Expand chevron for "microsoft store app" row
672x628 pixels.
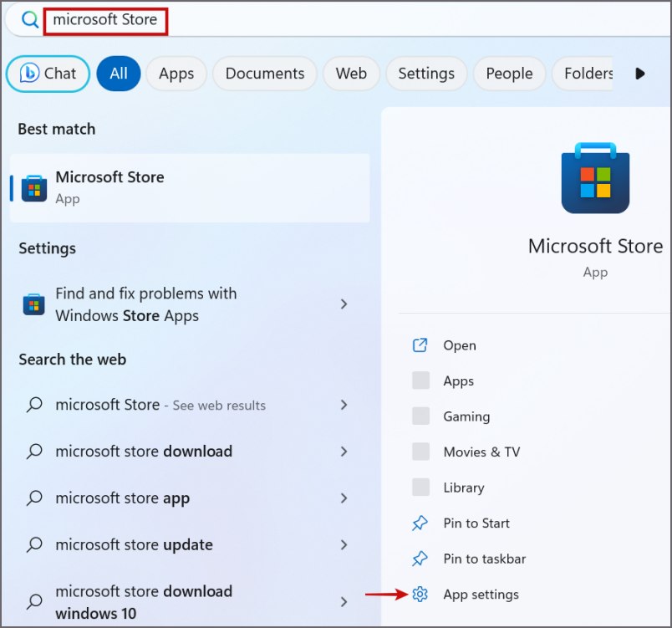tap(344, 498)
